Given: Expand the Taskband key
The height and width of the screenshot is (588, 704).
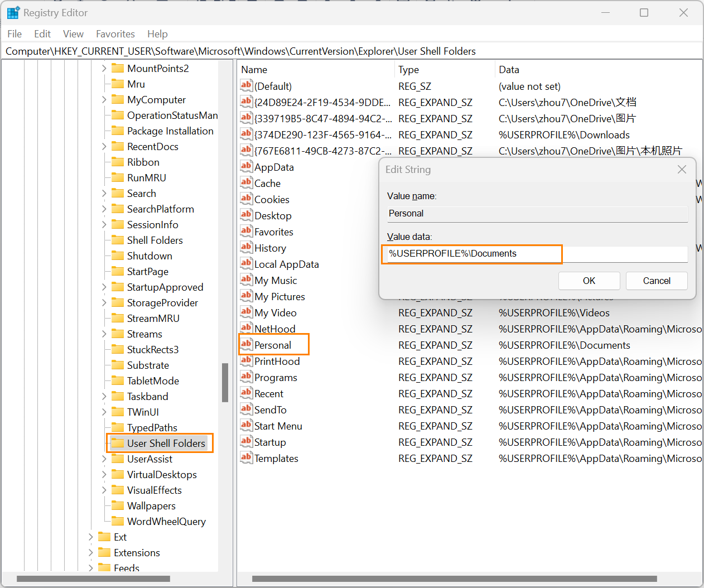Looking at the screenshot, I should (104, 396).
